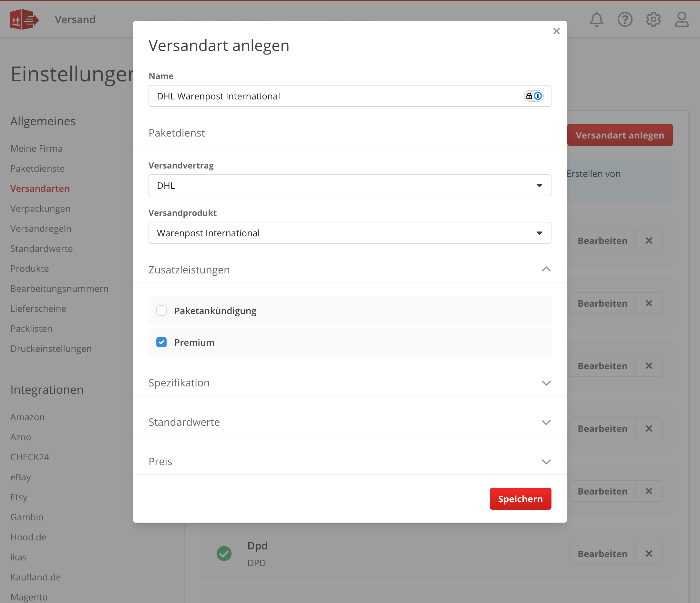The image size is (700, 603).
Task: Open the CHECK24 integration
Action: click(30, 457)
